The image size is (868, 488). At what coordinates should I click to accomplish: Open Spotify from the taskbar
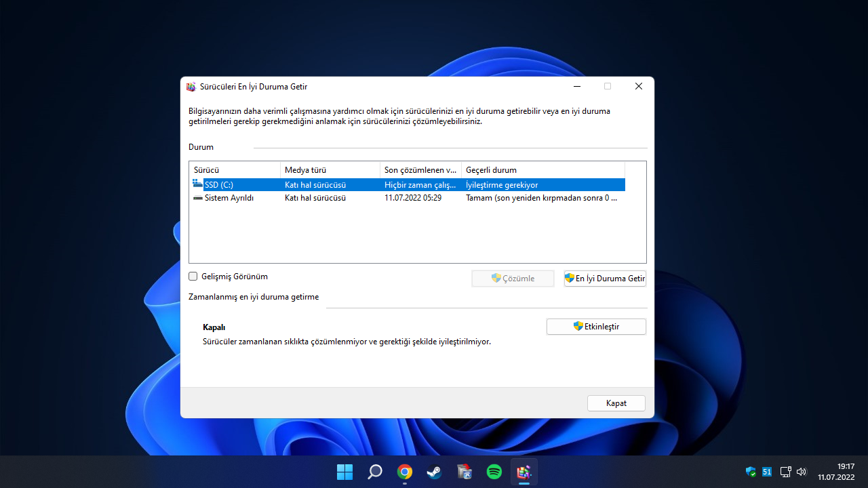[x=494, y=472]
